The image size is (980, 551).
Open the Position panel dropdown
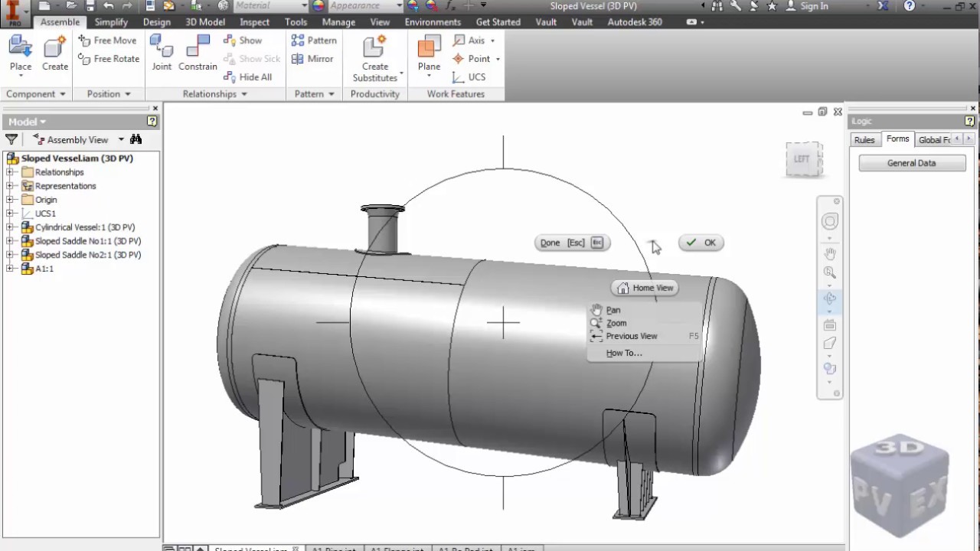pos(127,94)
